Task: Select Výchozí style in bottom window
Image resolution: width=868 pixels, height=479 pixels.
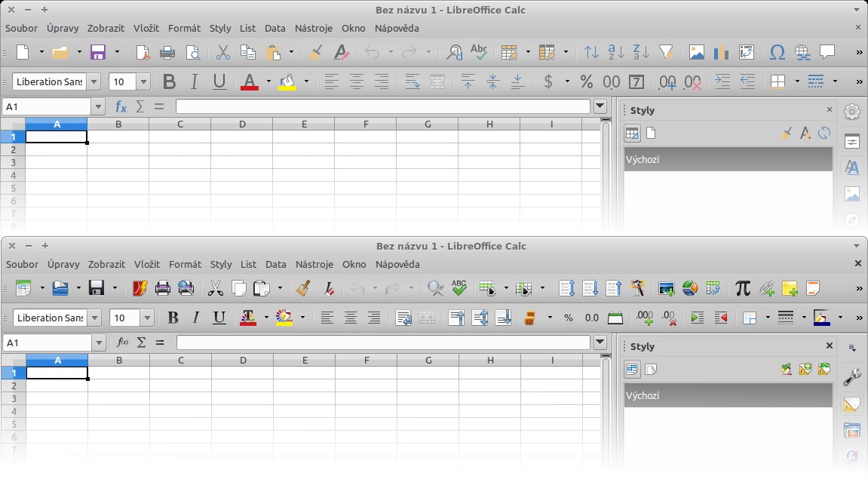Action: (x=728, y=395)
